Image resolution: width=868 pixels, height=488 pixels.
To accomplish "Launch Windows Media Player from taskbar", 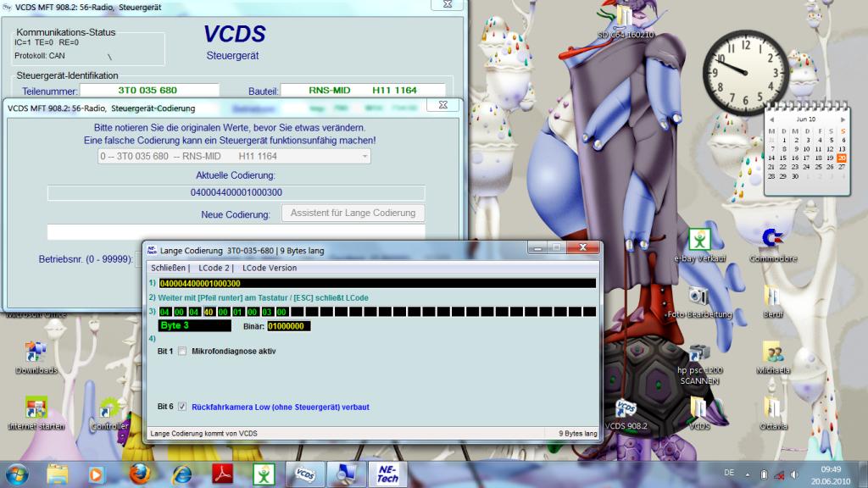I will coord(97,474).
